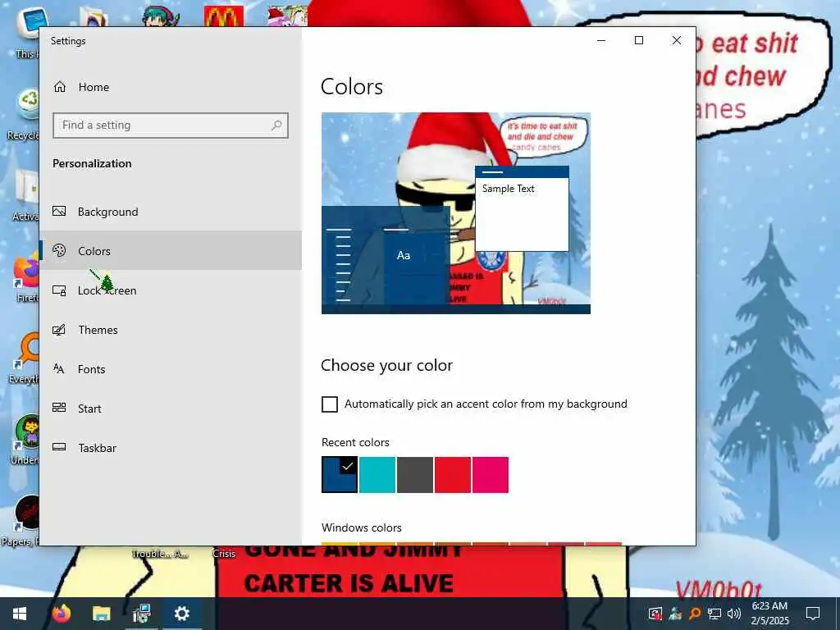
Task: Click the Start tiles icon in sidebar
Action: pos(59,409)
